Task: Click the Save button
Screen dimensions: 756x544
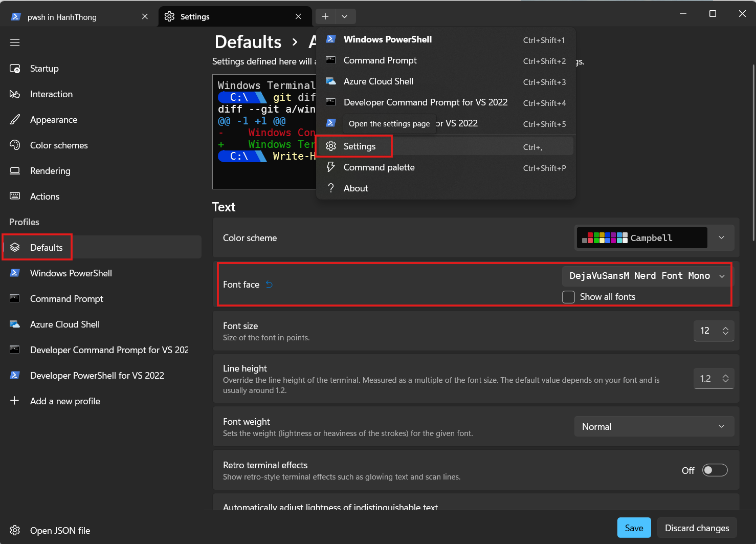Action: 634,528
